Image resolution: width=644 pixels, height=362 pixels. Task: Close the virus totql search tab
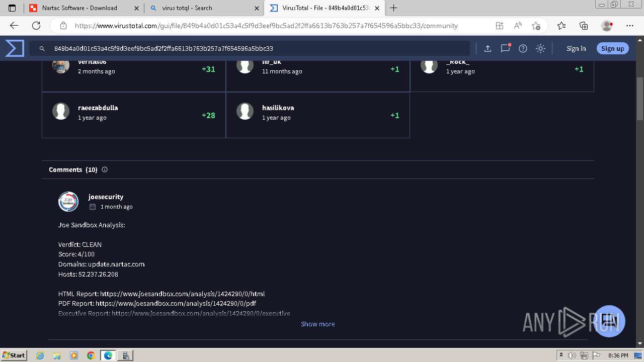point(257,8)
